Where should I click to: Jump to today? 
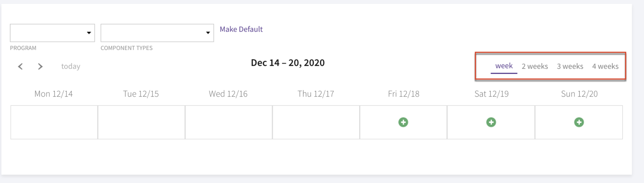pos(71,66)
